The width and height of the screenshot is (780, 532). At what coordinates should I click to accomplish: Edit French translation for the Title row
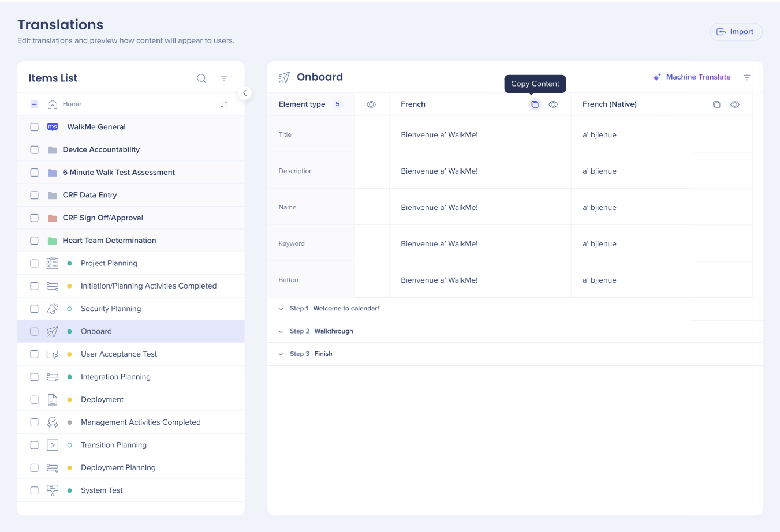coord(439,135)
